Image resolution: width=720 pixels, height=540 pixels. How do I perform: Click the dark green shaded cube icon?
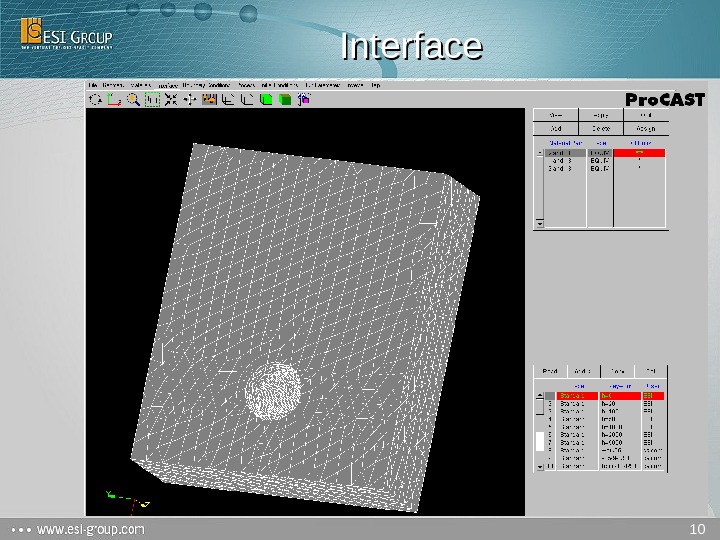[285, 99]
